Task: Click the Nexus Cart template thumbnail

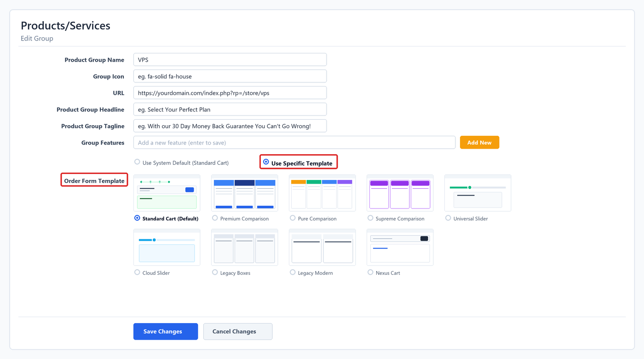Action: 400,248
